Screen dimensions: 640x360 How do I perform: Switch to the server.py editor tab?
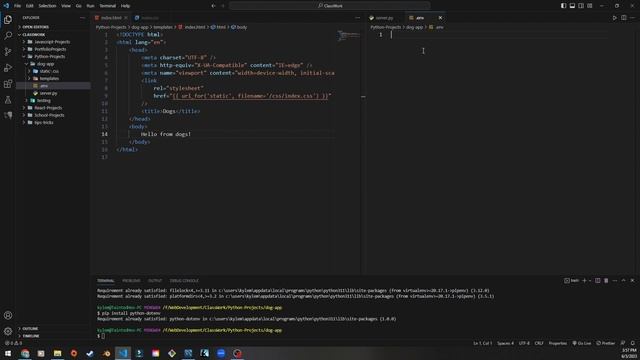click(384, 18)
